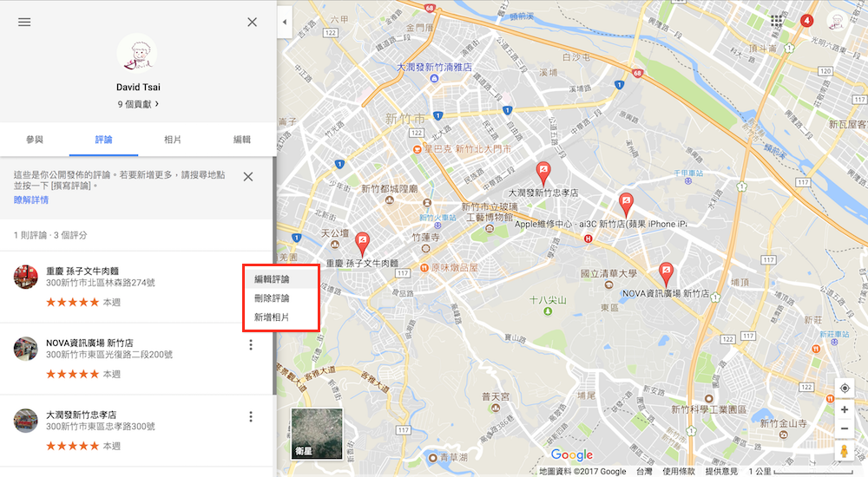Click the 竹蓮寺 map marker
The height and width of the screenshot is (477, 868).
click(x=425, y=248)
